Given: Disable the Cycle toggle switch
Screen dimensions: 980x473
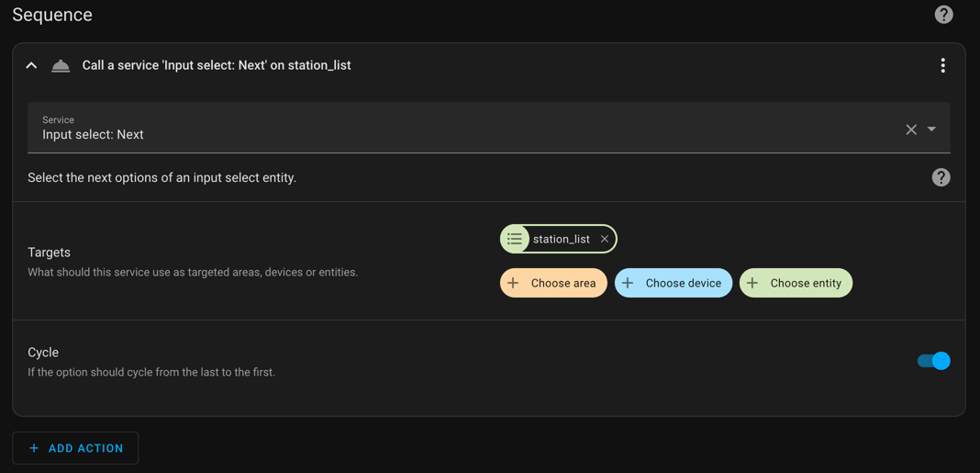Looking at the screenshot, I should pos(933,361).
